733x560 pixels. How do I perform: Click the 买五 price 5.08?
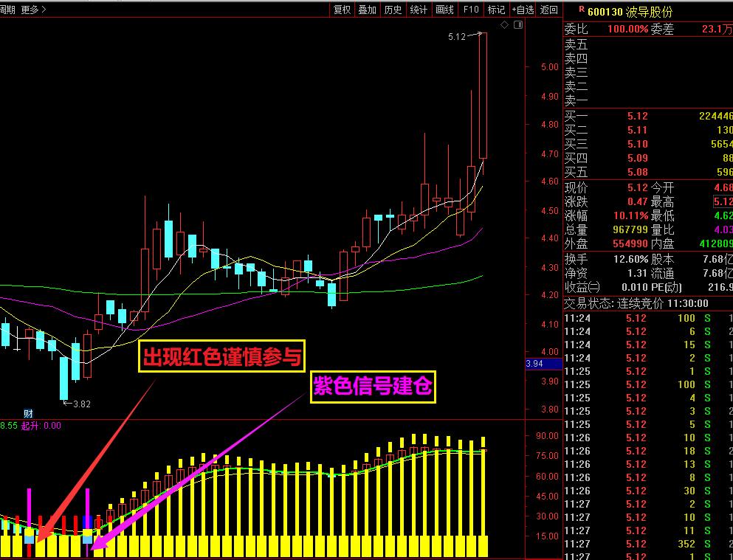pyautogui.click(x=638, y=172)
